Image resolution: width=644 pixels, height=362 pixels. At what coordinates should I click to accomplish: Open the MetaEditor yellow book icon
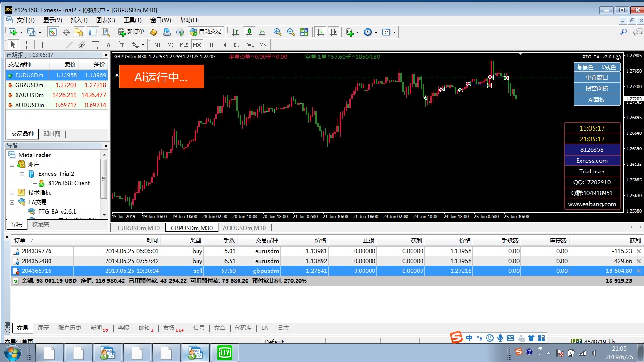(154, 32)
